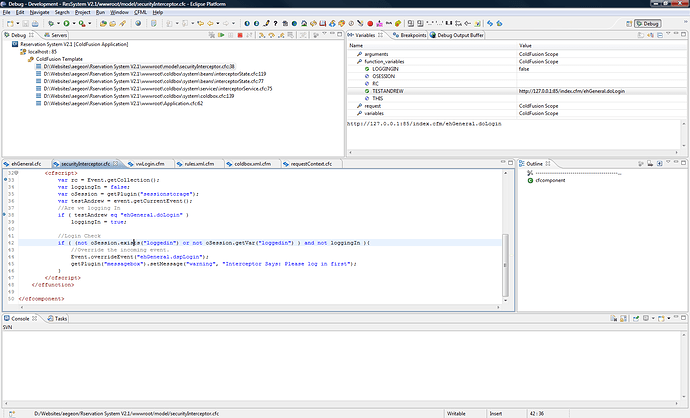Click the New file toolbar icon

pos(8,22)
